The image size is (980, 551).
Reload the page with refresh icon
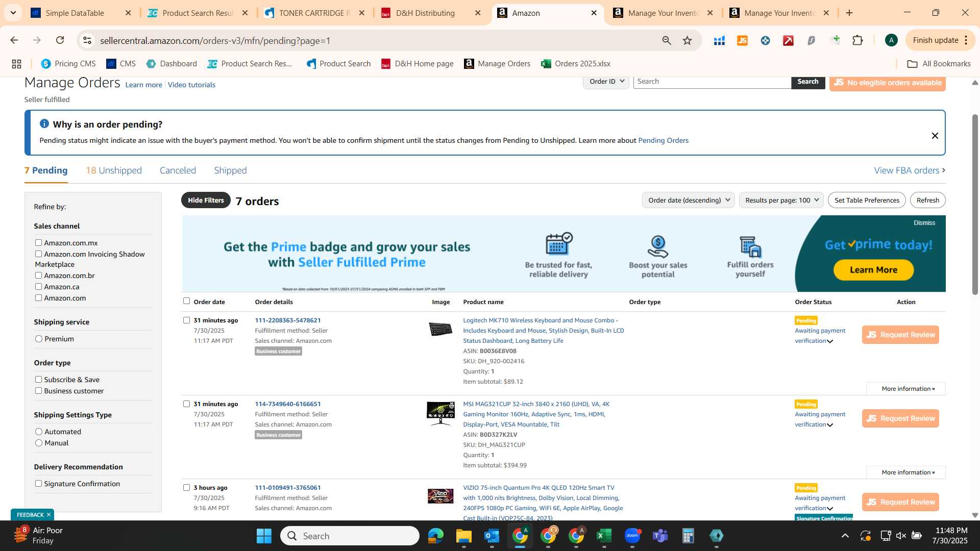coord(60,40)
